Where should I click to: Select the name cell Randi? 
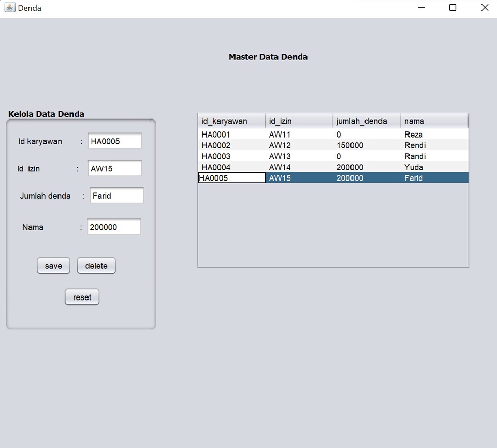tap(434, 156)
